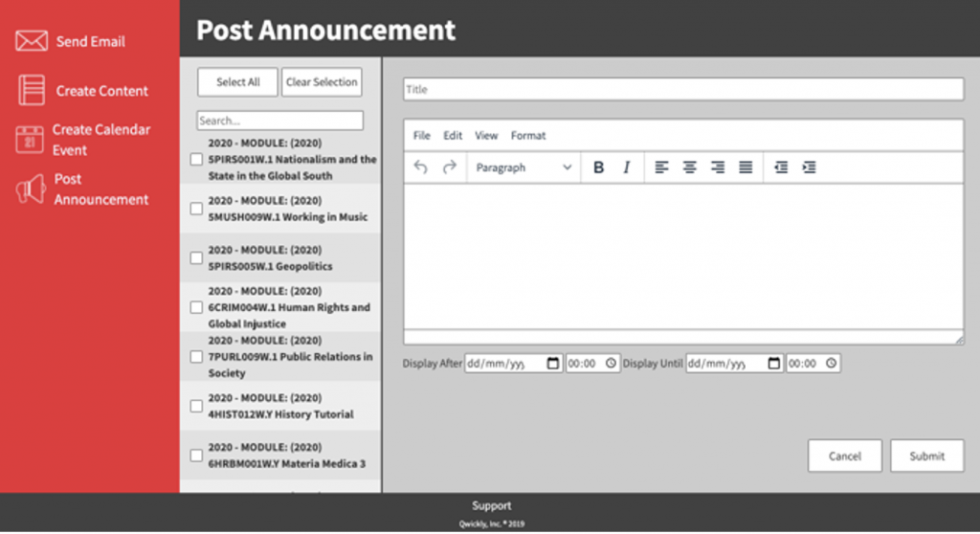980x534 pixels.
Task: Check Materia Medica 3 module checkbox
Action: [196, 456]
